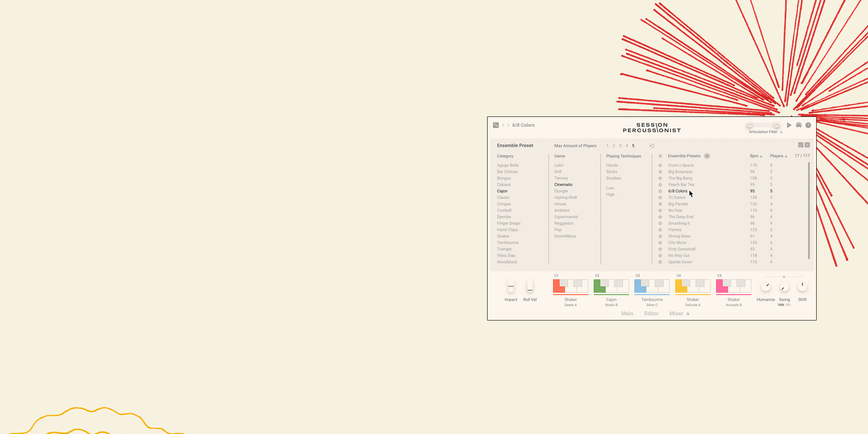
Task: Load the Strong Base ensemble preset
Action: (679, 236)
